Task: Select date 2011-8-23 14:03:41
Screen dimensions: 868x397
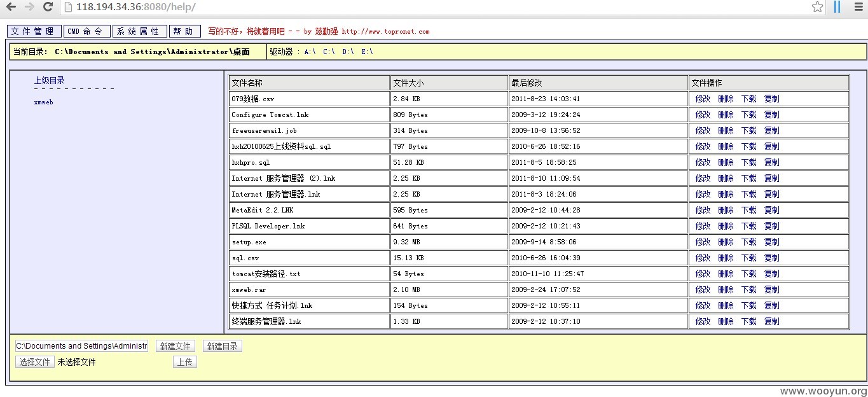Action: point(546,99)
